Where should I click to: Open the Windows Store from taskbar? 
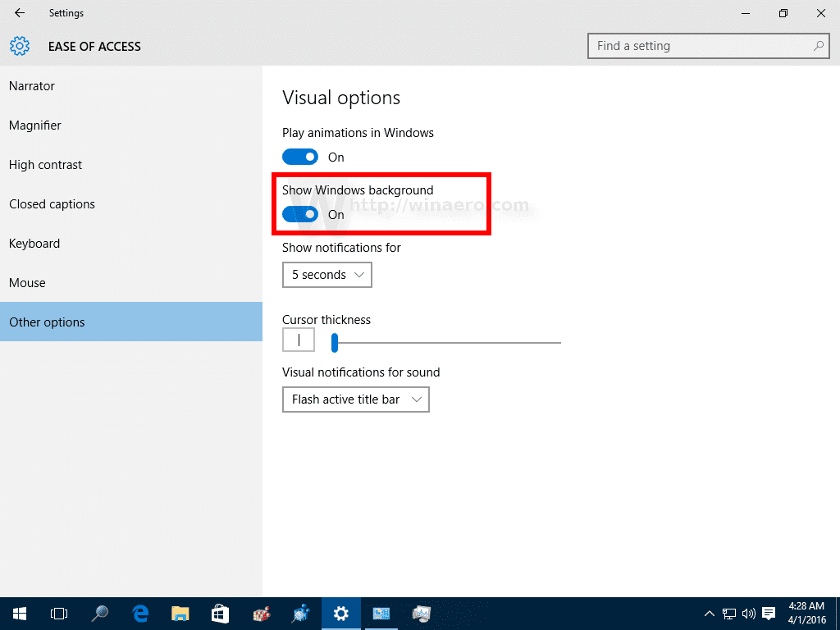[220, 614]
